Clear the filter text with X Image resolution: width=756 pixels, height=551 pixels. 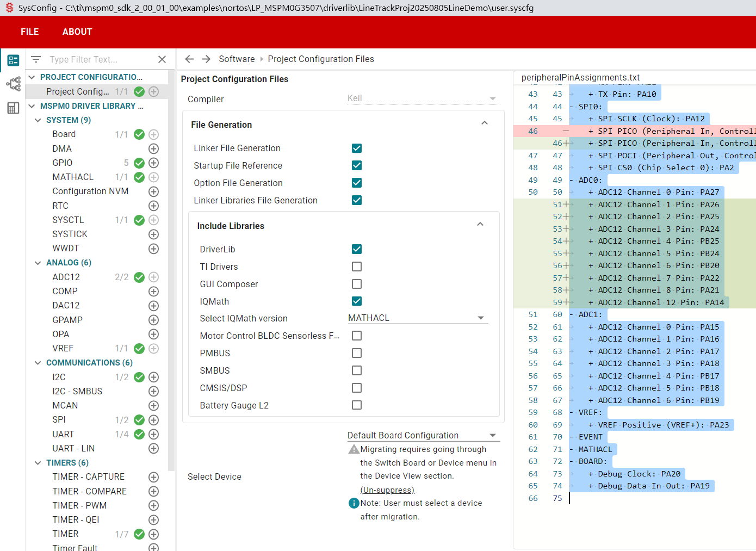162,59
